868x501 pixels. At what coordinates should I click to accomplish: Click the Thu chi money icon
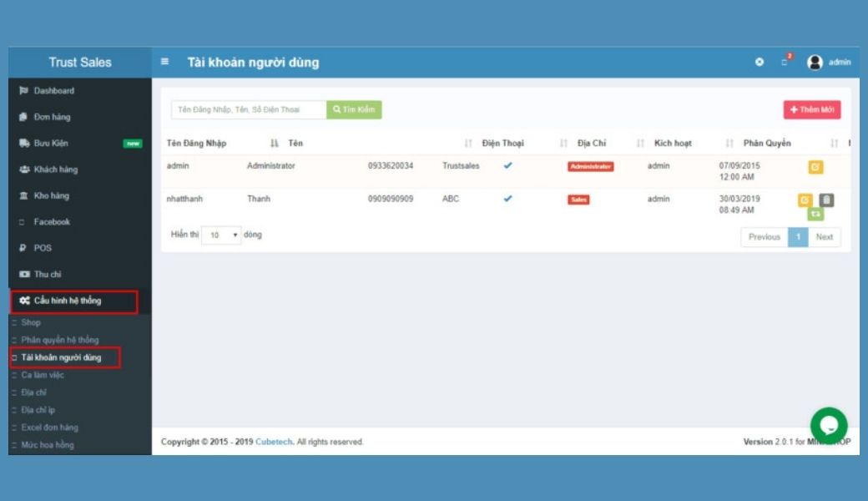coord(24,274)
